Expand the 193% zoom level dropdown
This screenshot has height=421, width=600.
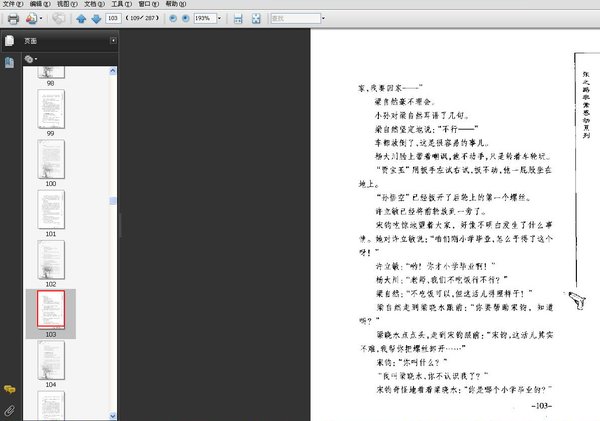click(219, 18)
